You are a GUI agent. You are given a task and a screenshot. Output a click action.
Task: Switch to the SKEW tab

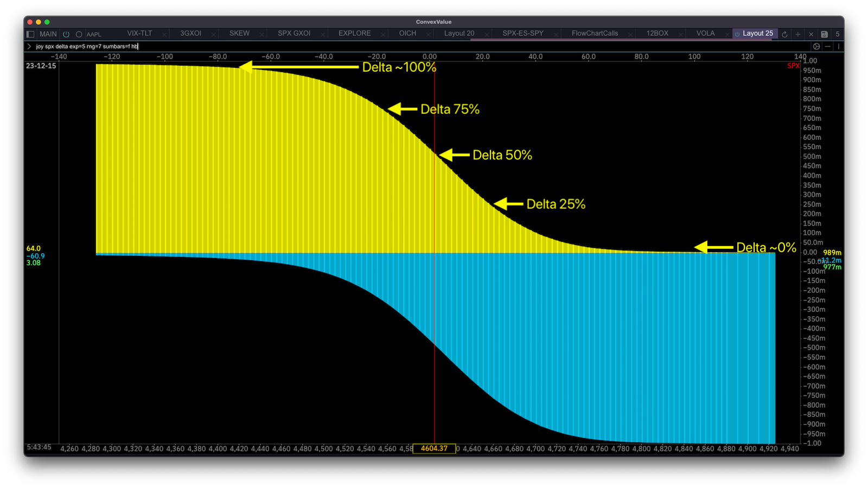(239, 33)
